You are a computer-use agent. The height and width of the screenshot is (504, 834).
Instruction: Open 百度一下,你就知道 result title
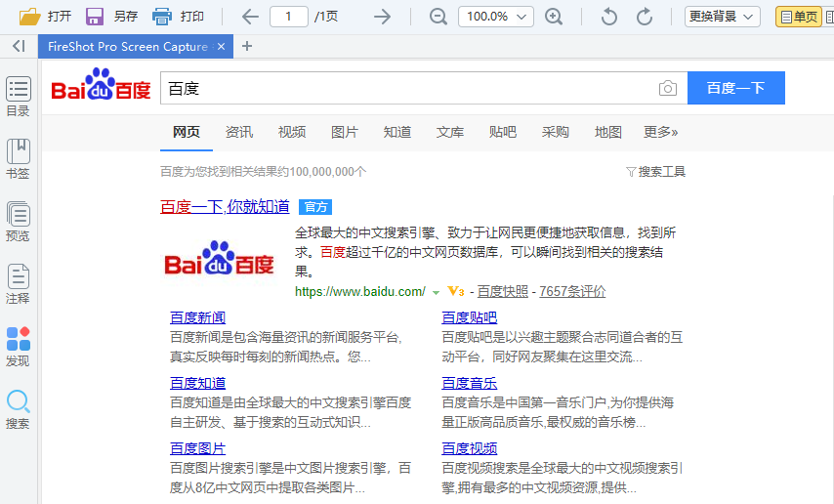click(225, 206)
